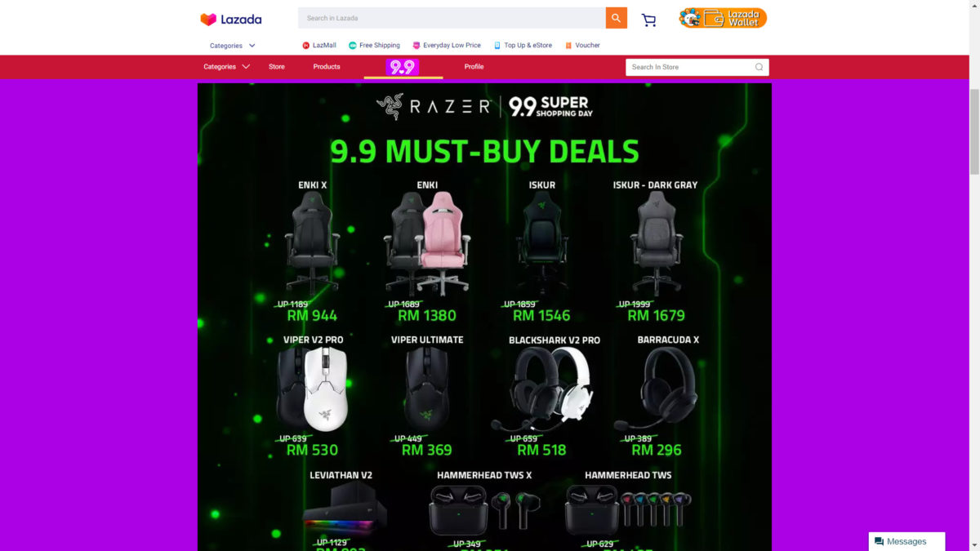Screen dimensions: 980x551
Task: Open the Messages chat button
Action: (x=906, y=541)
